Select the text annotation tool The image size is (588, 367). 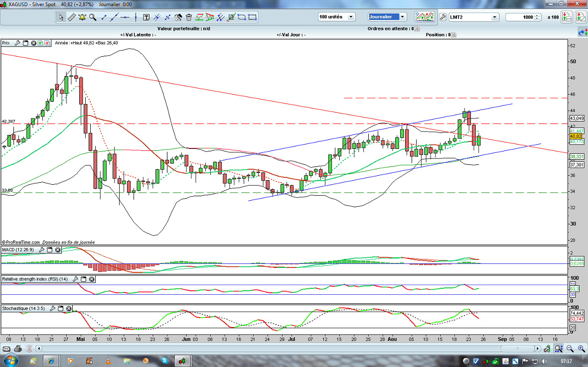click(147, 17)
